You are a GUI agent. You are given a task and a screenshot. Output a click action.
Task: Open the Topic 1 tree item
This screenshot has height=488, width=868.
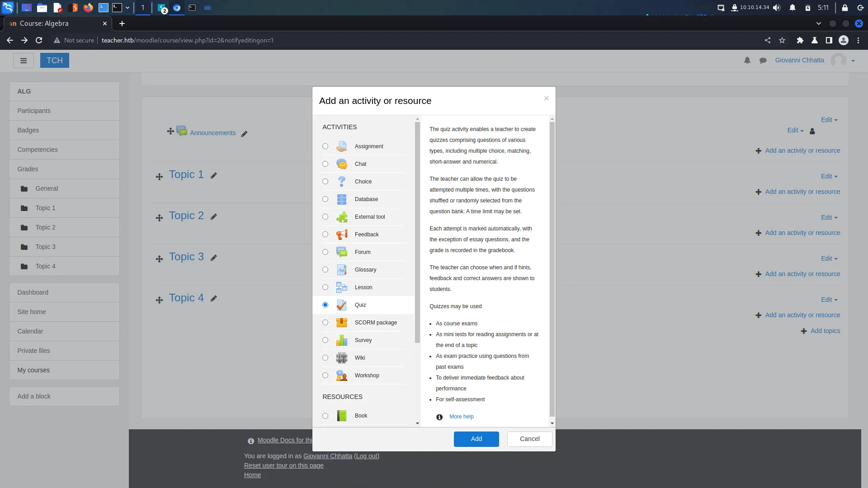(x=45, y=207)
